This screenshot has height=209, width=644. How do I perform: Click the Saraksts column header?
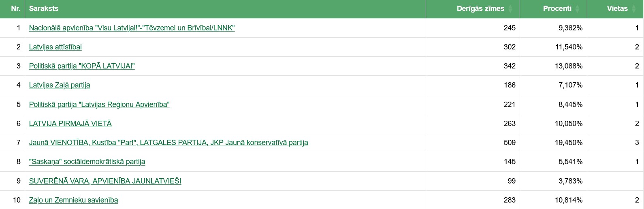(44, 9)
